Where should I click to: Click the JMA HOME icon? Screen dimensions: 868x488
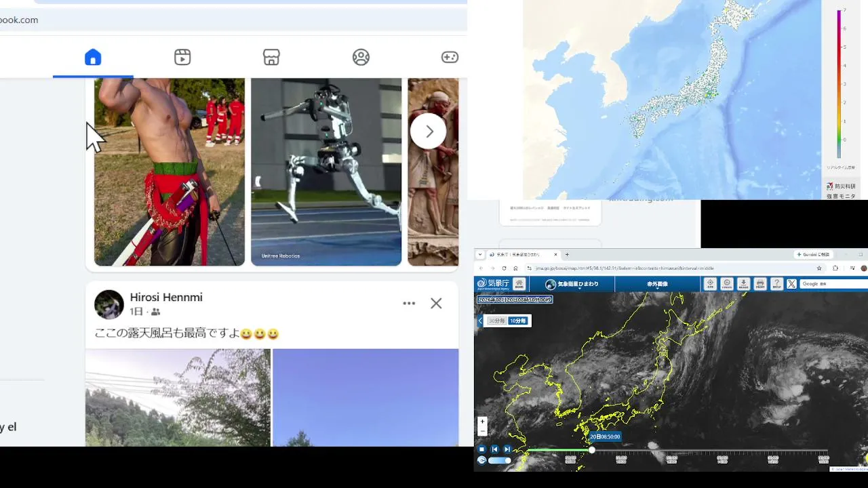click(x=519, y=284)
